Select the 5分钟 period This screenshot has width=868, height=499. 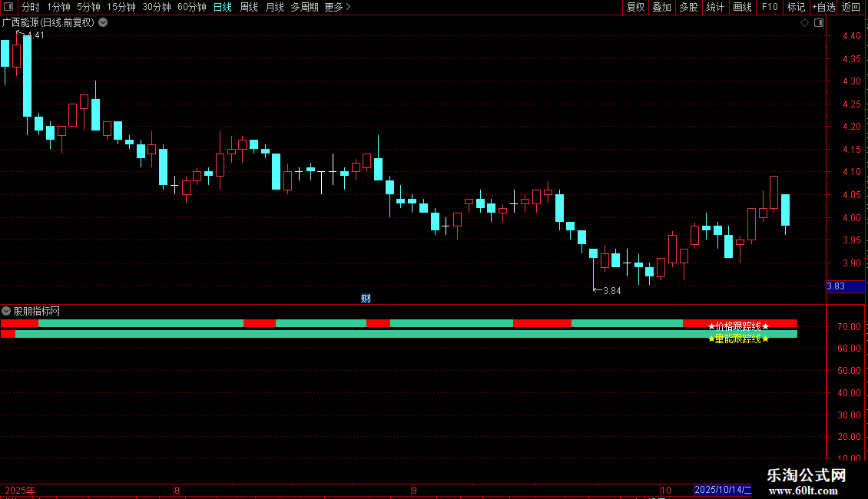[88, 7]
